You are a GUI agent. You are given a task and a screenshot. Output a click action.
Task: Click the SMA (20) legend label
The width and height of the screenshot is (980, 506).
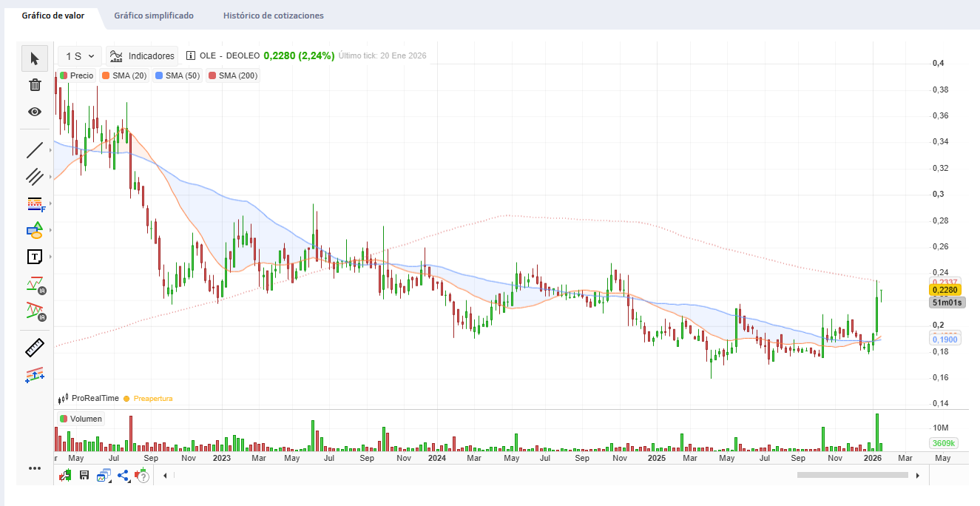tap(129, 75)
